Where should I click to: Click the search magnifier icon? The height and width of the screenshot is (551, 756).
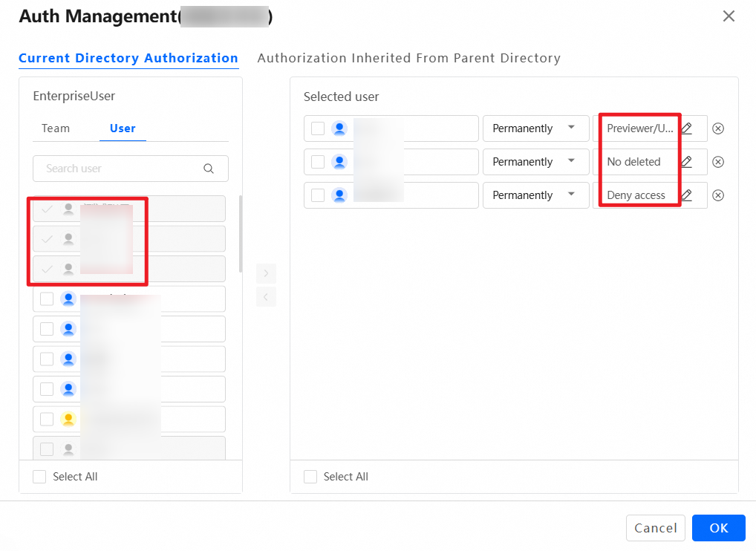(x=209, y=169)
